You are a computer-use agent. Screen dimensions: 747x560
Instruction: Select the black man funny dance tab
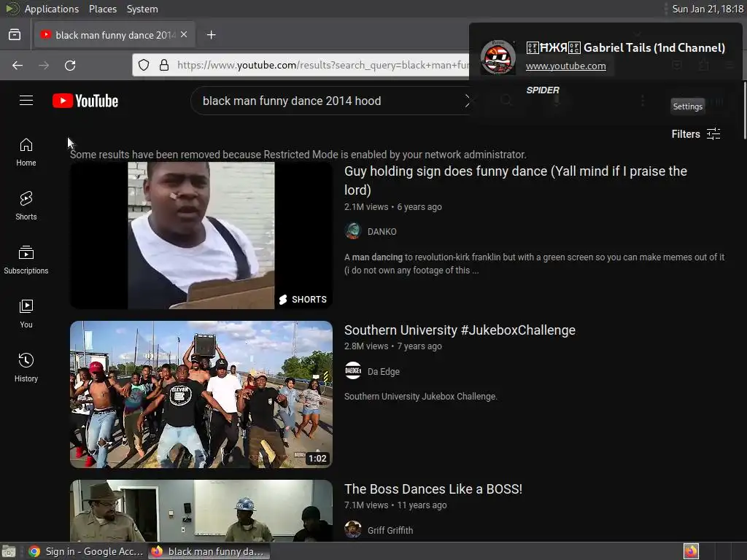[x=115, y=35]
